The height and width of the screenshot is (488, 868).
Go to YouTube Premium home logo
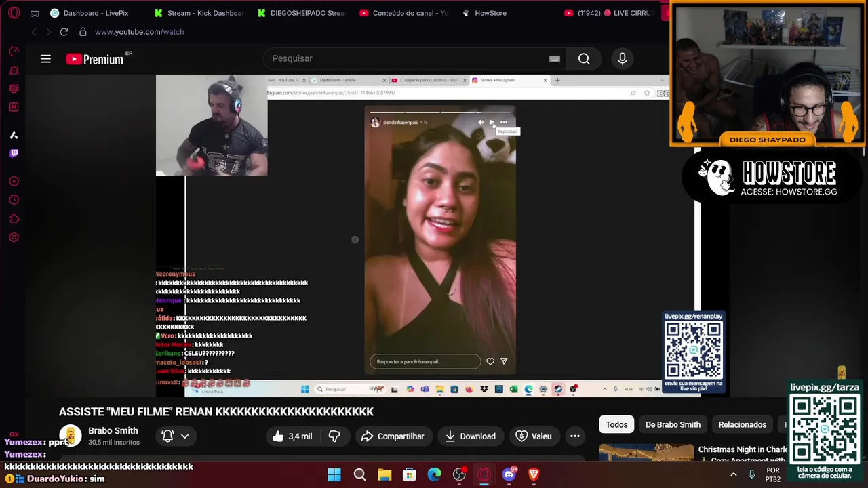pos(95,59)
